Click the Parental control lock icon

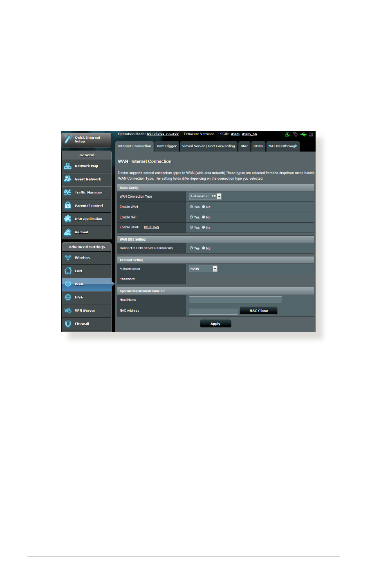click(x=68, y=205)
